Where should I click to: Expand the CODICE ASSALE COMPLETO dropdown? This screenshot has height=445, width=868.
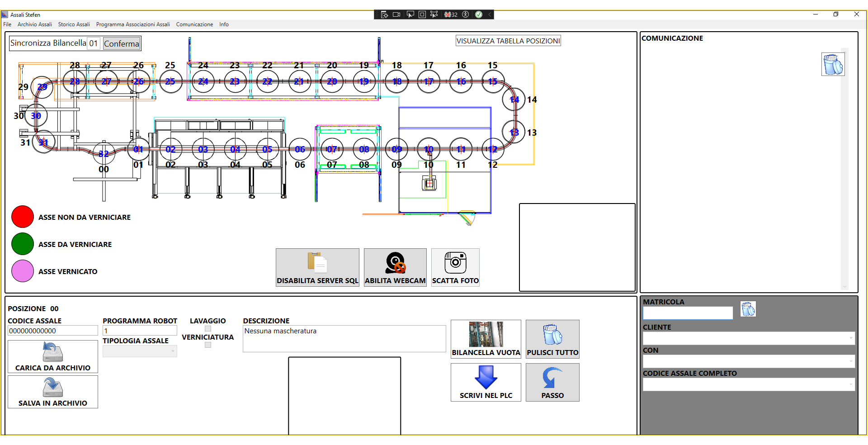[x=749, y=384]
